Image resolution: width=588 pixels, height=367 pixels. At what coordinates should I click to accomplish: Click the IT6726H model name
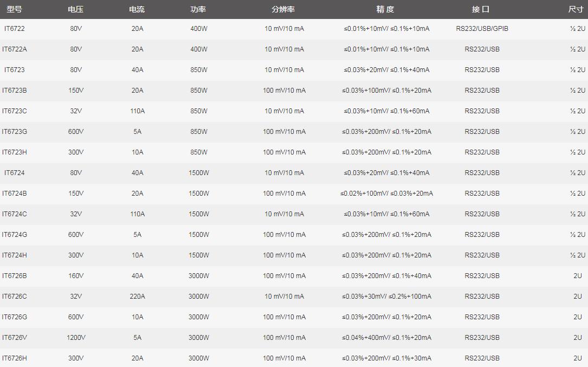pos(15,358)
